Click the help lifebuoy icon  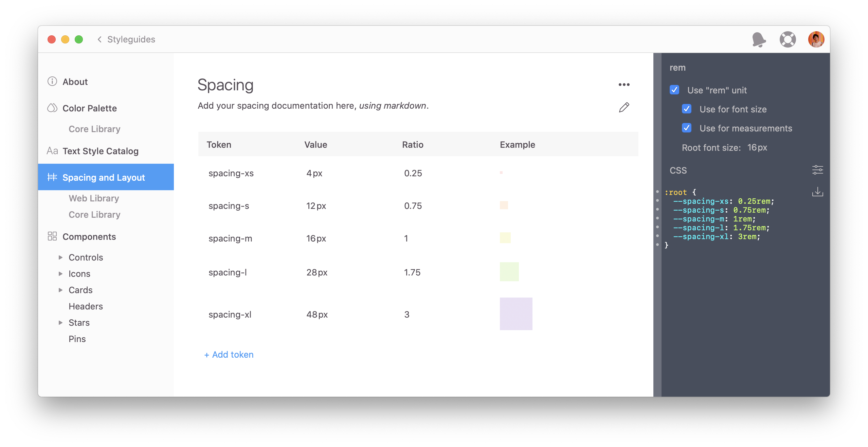point(788,40)
